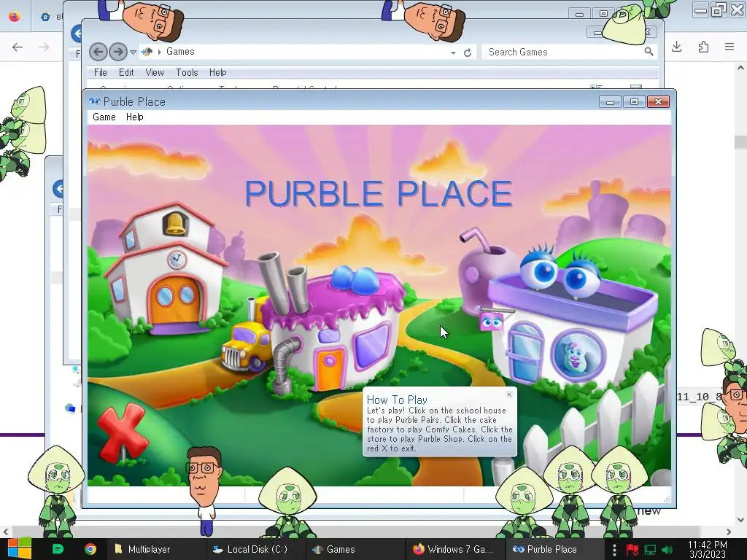The image size is (747, 560).
Task: Open the clock showing 11:42 PM
Action: [x=708, y=550]
